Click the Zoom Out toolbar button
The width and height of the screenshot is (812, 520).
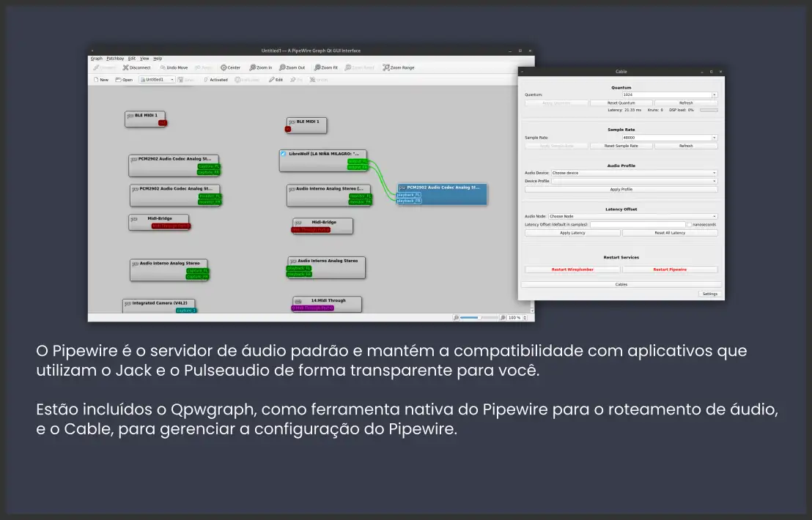[x=292, y=68]
